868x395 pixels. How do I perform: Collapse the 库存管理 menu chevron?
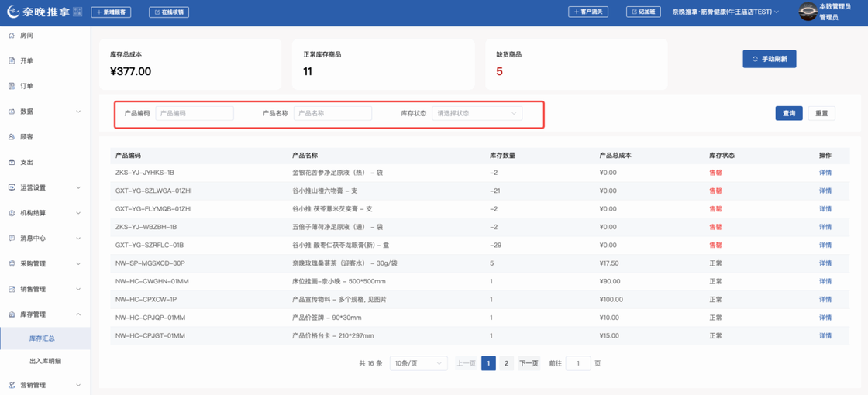78,314
